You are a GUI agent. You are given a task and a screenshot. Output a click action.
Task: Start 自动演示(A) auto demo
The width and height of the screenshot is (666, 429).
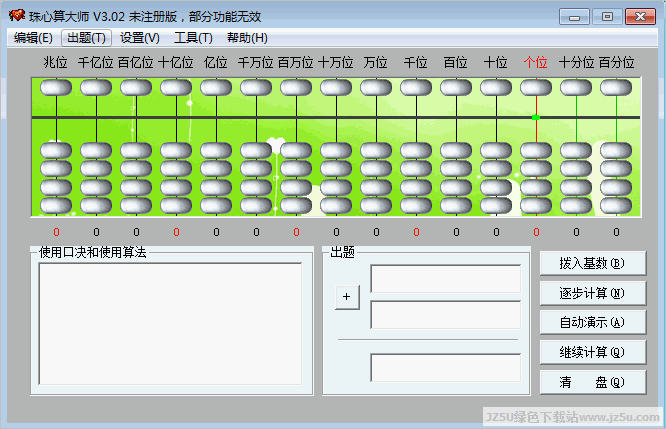(x=593, y=322)
